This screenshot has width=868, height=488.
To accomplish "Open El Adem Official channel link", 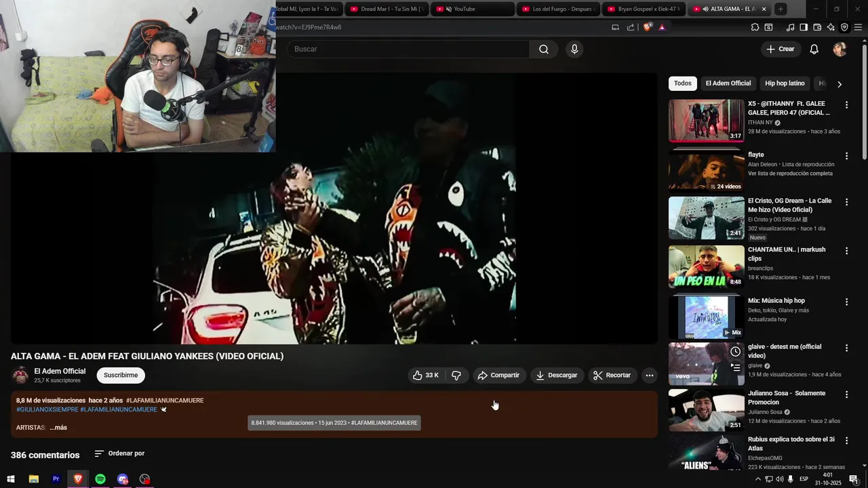I will coord(60,371).
